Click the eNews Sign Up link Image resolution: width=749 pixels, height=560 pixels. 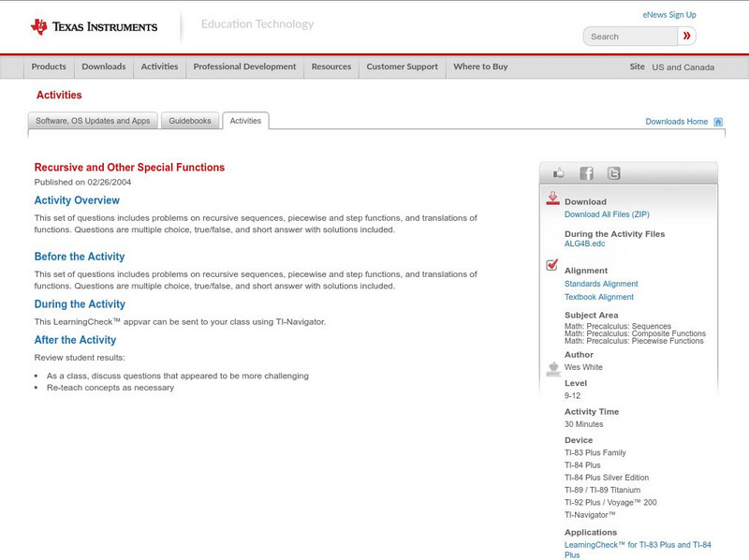pos(669,15)
